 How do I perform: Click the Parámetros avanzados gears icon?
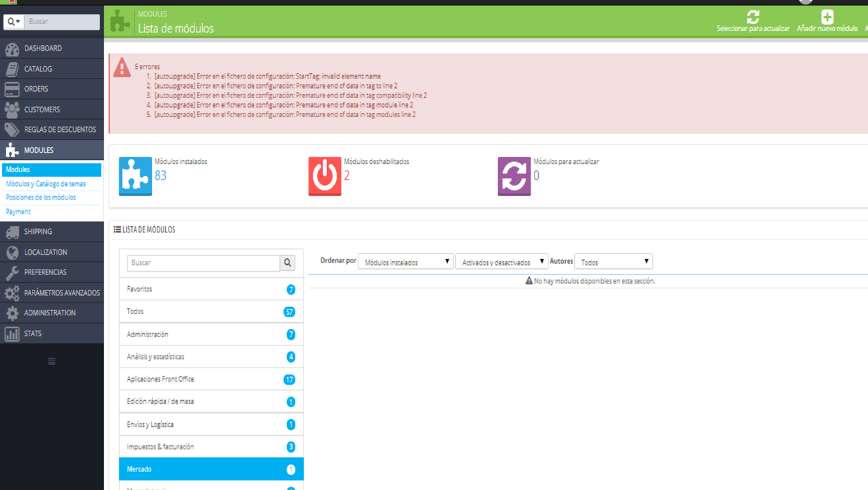click(12, 293)
